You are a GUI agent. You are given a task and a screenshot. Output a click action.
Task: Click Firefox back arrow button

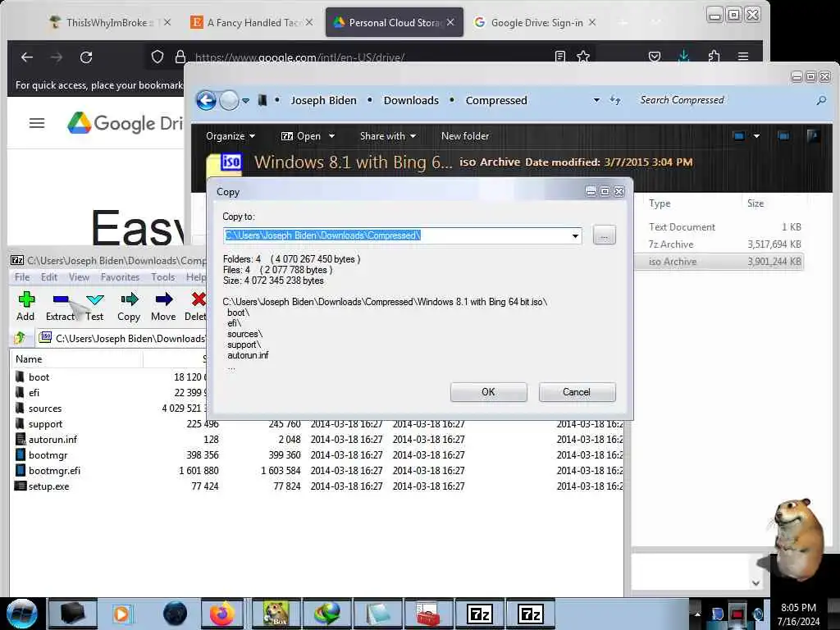tap(27, 57)
